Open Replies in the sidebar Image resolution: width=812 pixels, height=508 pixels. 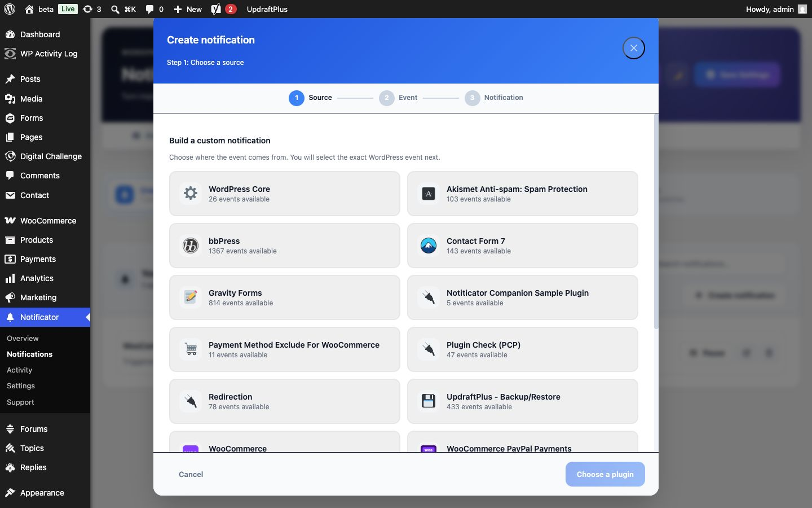click(x=45, y=467)
